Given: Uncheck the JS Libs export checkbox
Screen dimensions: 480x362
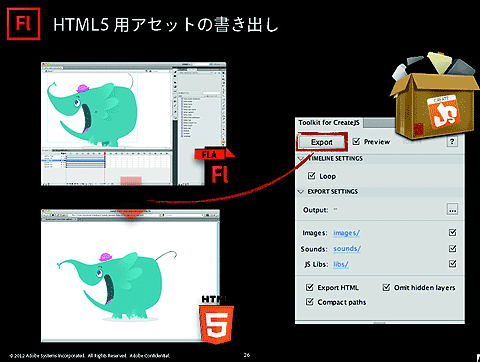Looking at the screenshot, I should [452, 264].
